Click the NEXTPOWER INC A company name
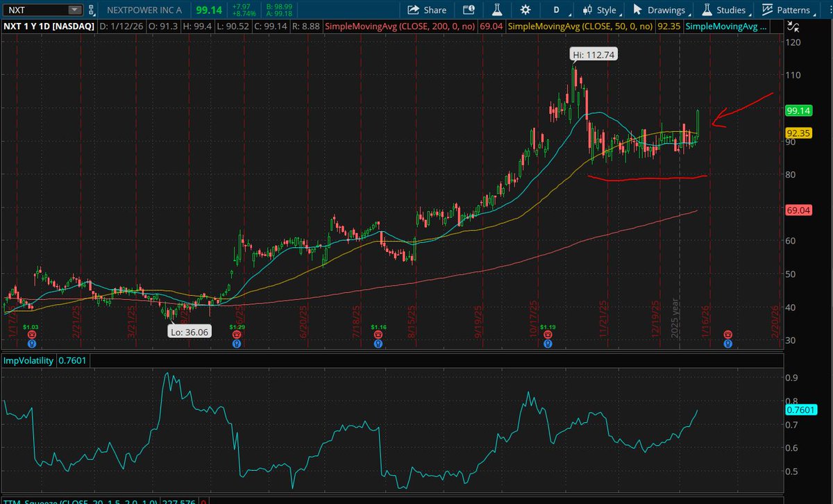The height and width of the screenshot is (504, 833). (x=145, y=10)
